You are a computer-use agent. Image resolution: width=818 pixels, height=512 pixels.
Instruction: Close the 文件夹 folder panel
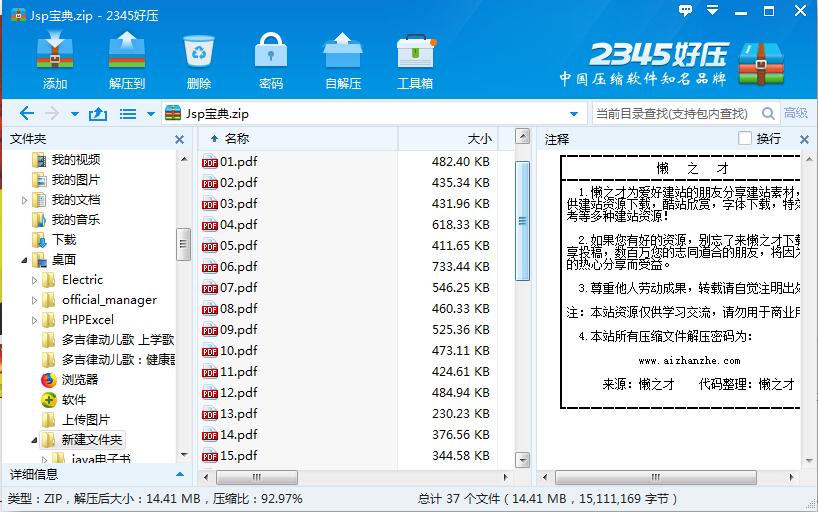coord(179,139)
